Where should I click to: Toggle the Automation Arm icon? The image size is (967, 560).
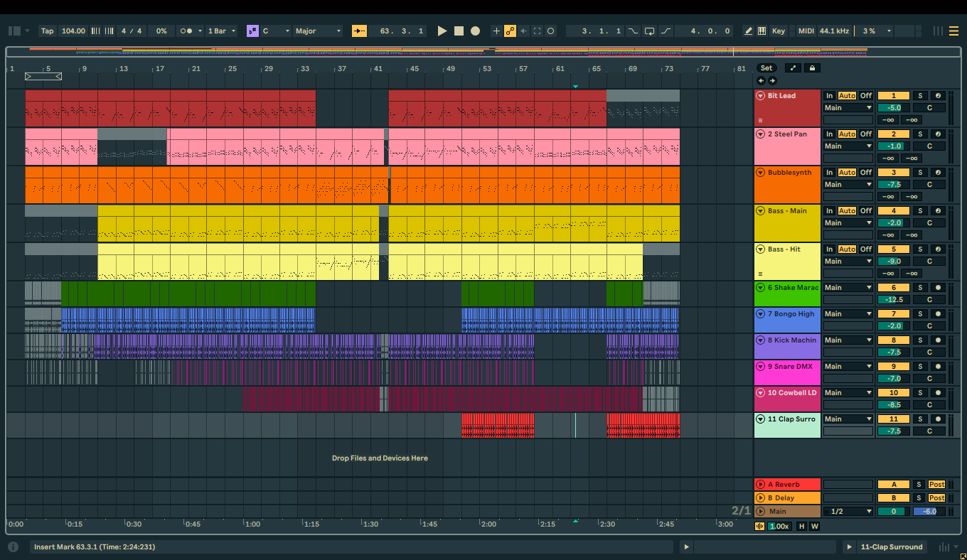click(510, 31)
